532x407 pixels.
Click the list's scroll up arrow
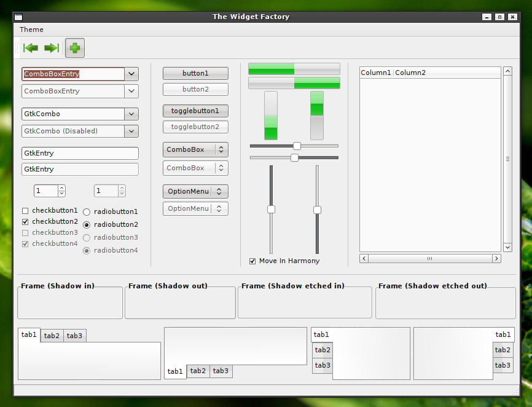tap(507, 71)
